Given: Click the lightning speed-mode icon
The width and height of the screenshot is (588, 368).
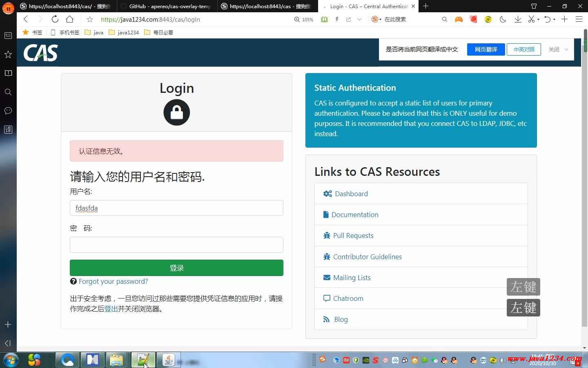Looking at the screenshot, I should point(337,19).
